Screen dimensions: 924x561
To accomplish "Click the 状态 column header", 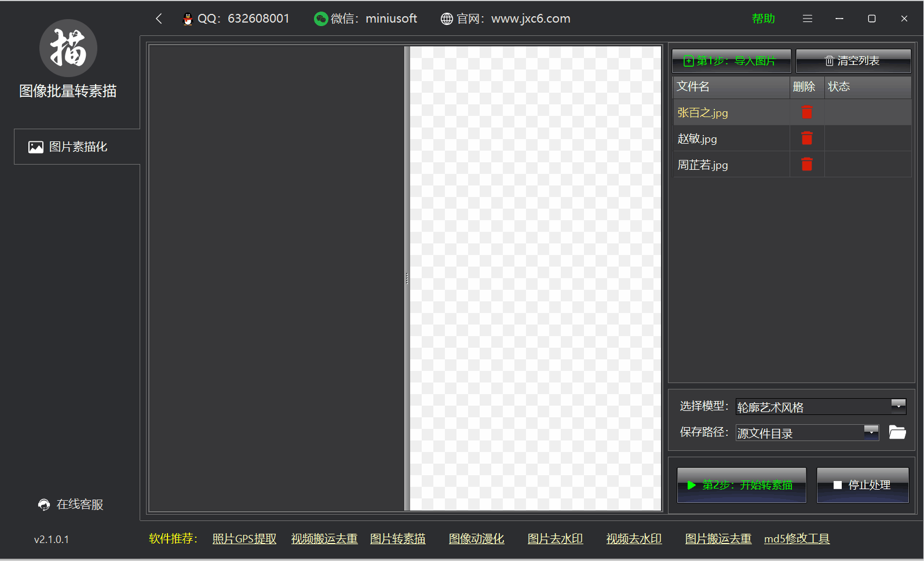I will coord(868,87).
